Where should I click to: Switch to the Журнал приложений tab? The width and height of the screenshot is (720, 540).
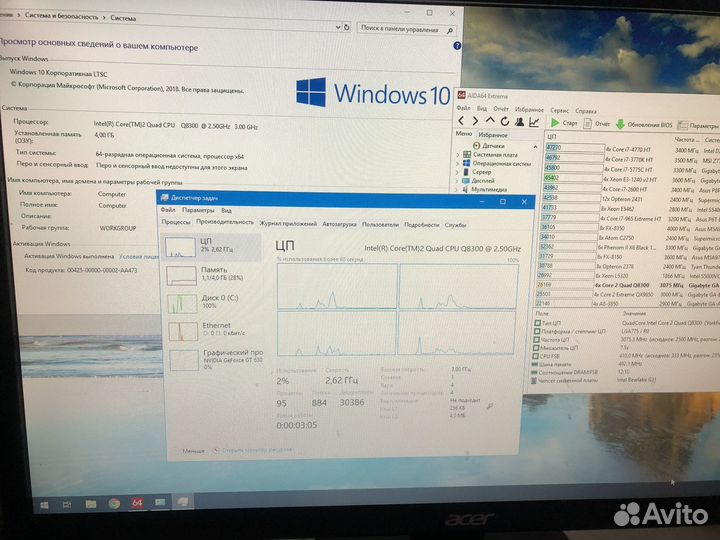click(288, 224)
